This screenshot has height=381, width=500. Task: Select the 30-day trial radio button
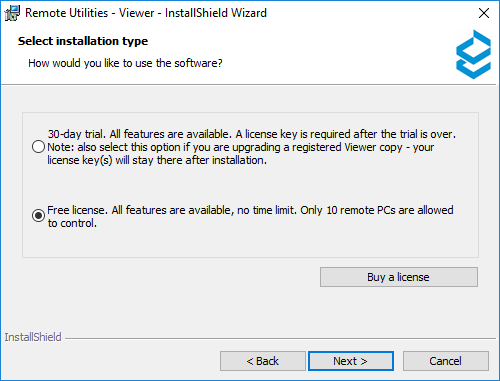(x=38, y=147)
